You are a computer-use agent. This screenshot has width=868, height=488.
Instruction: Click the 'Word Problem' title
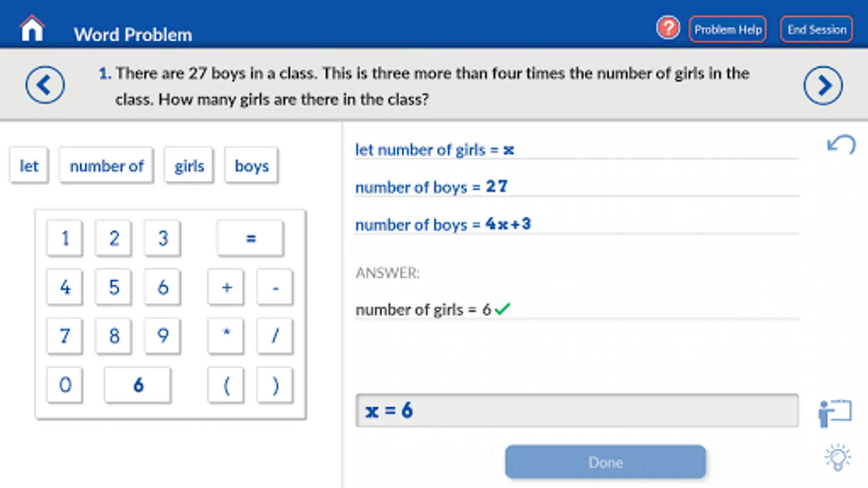click(x=133, y=35)
